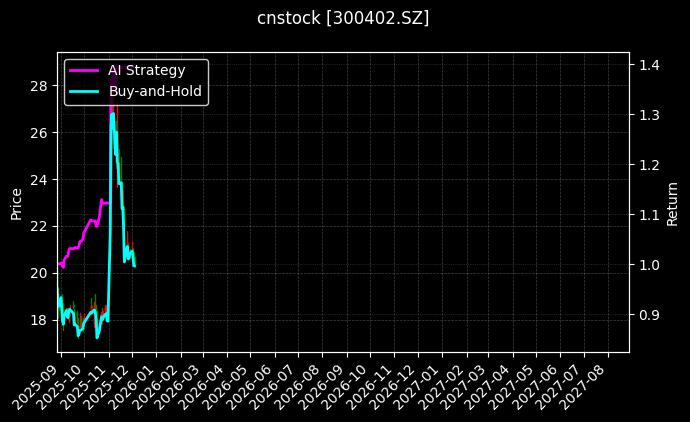This screenshot has width=690, height=422.
Task: Click the peak of the cyan Buy-and-Hold line
Action: click(112, 113)
